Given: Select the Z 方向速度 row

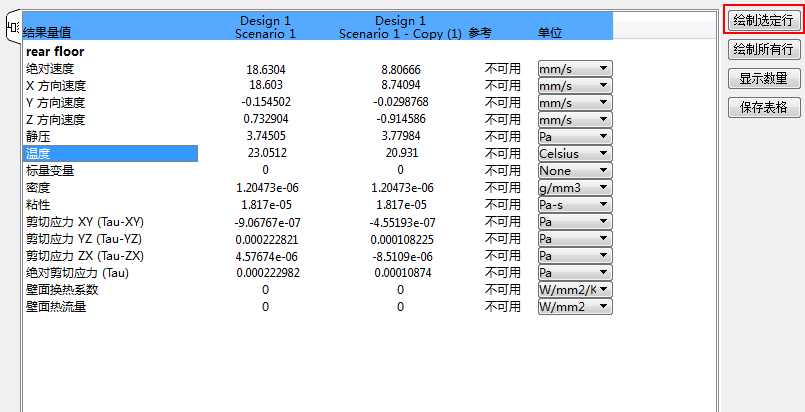Looking at the screenshot, I should (55, 120).
